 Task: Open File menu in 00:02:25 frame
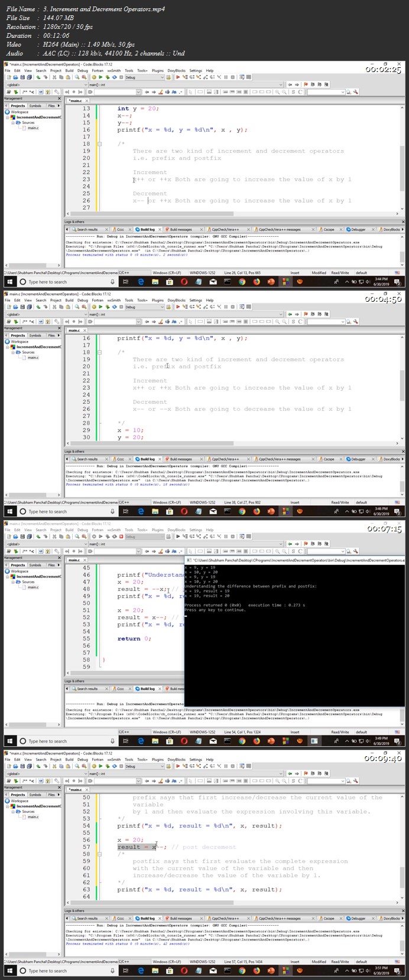tap(8, 70)
